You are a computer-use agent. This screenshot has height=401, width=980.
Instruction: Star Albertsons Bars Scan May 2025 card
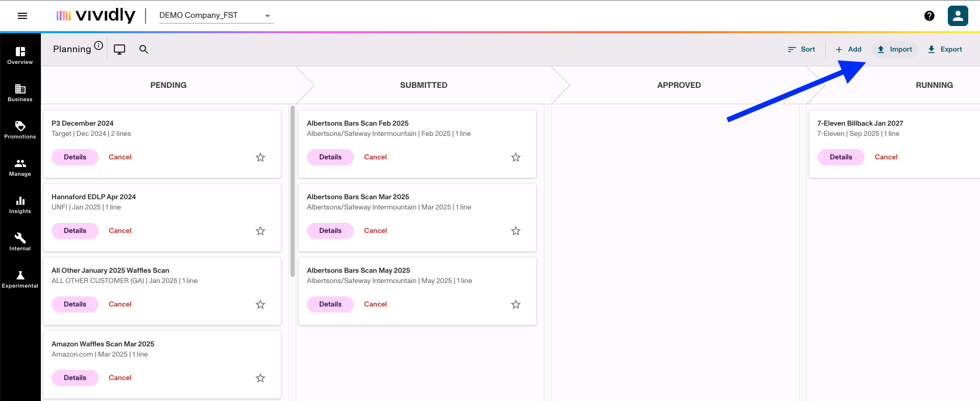[x=516, y=304]
